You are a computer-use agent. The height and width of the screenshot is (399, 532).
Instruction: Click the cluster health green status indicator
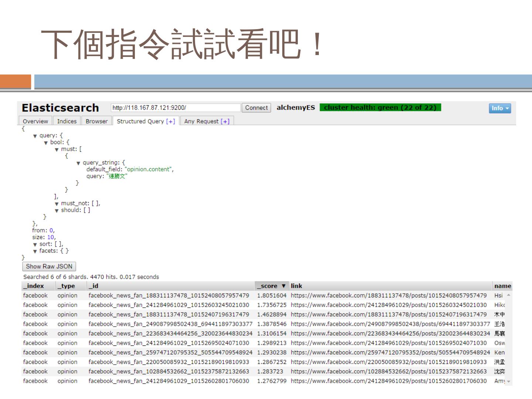380,108
